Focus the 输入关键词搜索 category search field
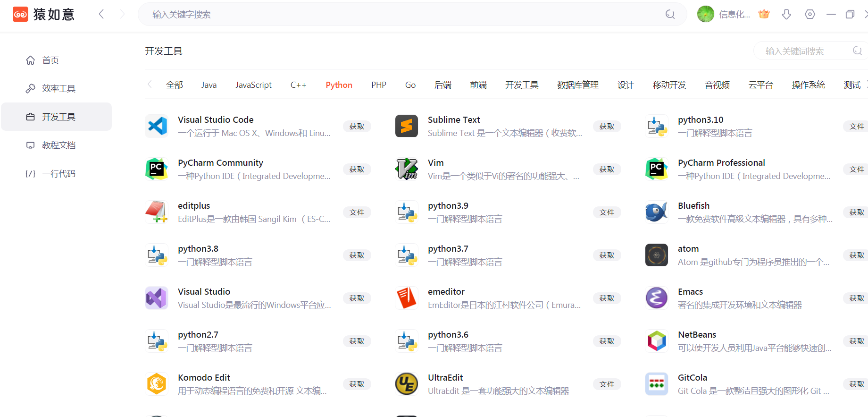868x417 pixels. click(x=810, y=51)
